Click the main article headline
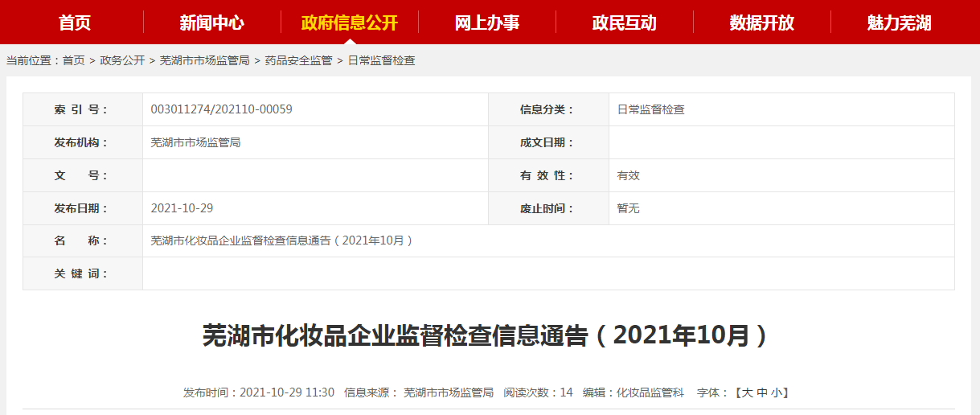The width and height of the screenshot is (980, 415). [490, 335]
